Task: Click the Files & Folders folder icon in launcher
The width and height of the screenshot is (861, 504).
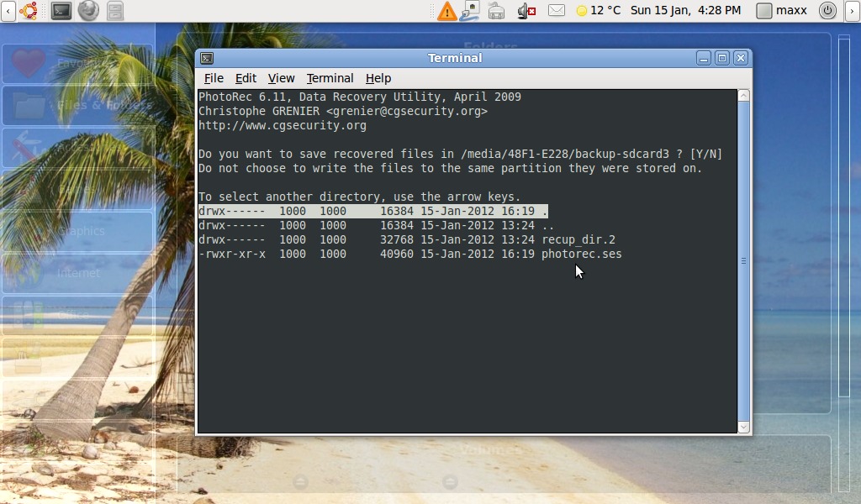Action: tap(29, 105)
